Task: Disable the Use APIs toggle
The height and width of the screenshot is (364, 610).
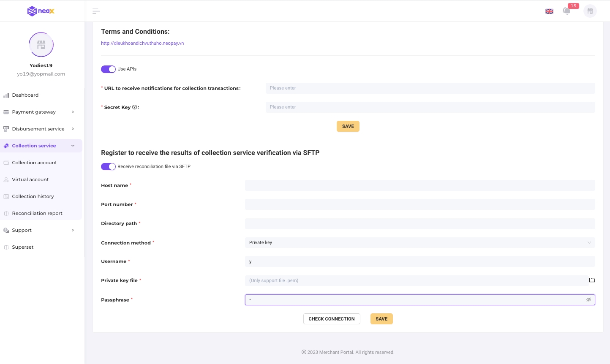Action: pos(108,69)
